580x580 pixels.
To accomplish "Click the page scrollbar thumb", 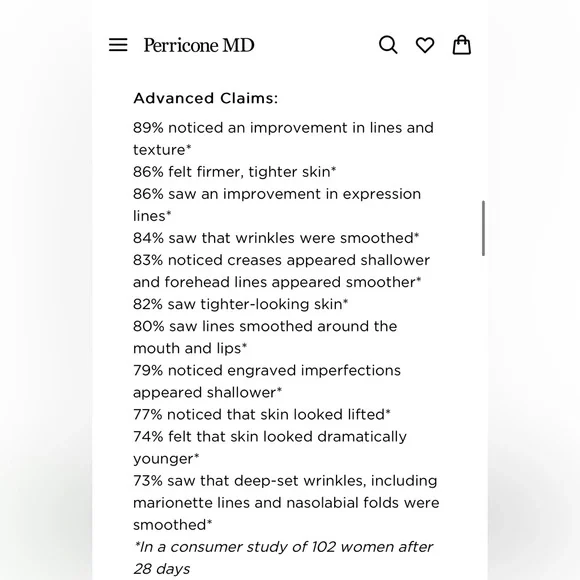I will tap(483, 228).
